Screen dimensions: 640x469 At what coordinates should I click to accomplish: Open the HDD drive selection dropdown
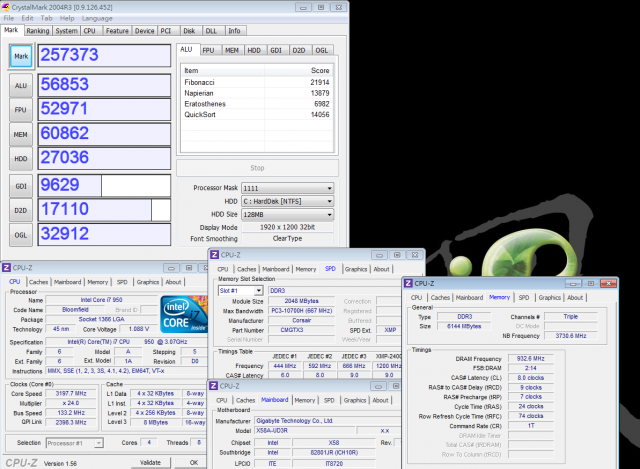coord(287,201)
